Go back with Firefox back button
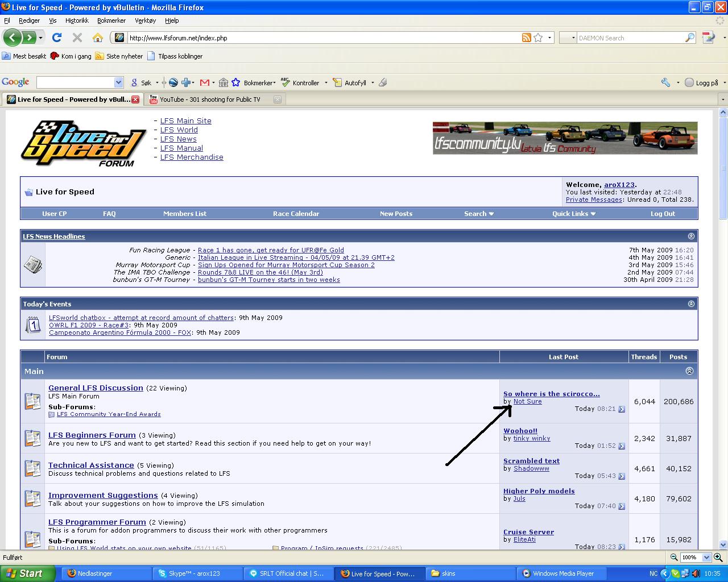728x582 pixels. pos(12,38)
